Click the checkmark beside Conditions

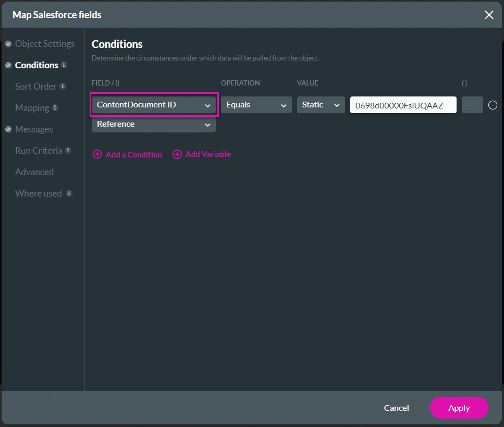(x=8, y=65)
